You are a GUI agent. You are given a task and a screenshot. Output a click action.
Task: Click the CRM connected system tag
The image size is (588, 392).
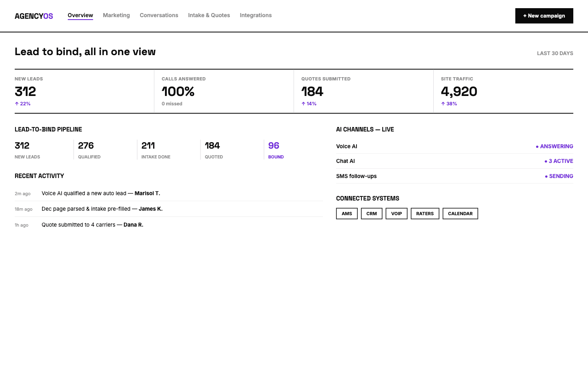[x=372, y=214]
